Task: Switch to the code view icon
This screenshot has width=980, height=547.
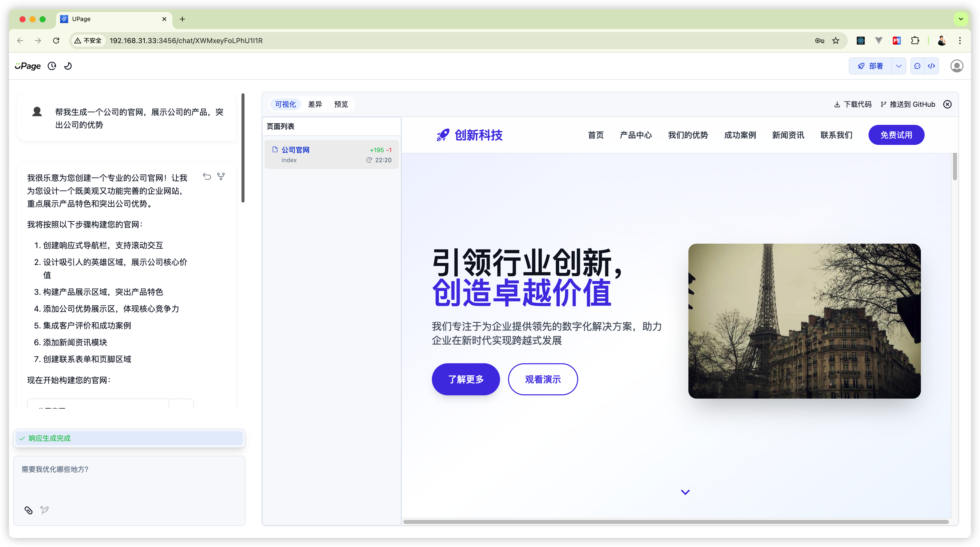Action: 931,66
